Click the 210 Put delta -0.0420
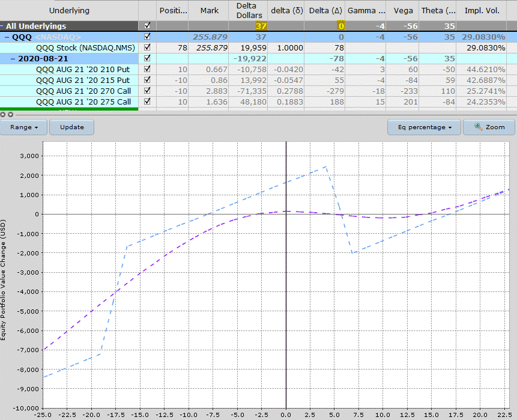 click(288, 70)
